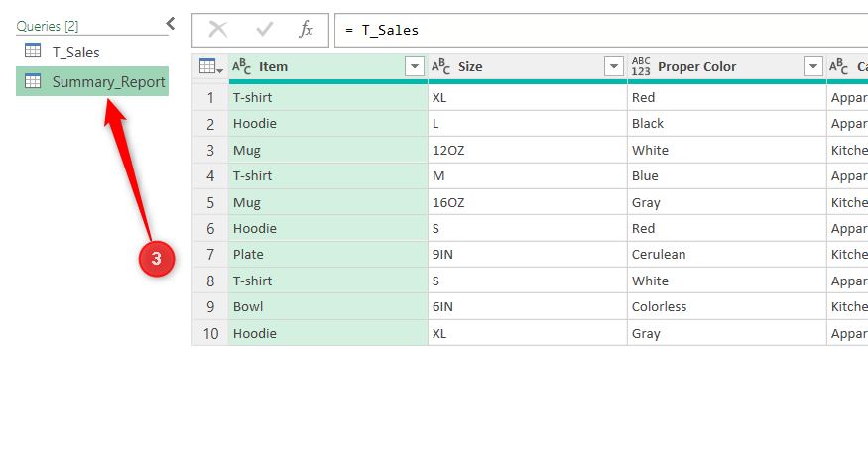This screenshot has width=868, height=449.
Task: Click T_Sales table icon in Queries pane
Action: (33, 52)
